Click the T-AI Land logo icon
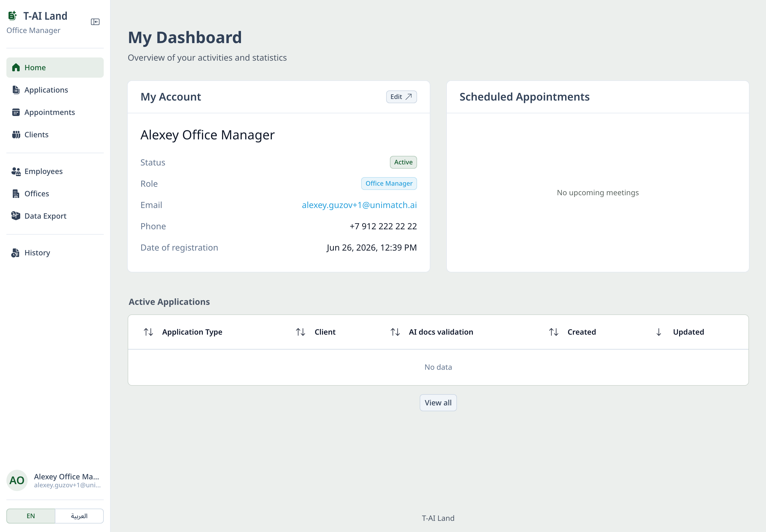Screen dimensions: 766x532 (x=13, y=16)
